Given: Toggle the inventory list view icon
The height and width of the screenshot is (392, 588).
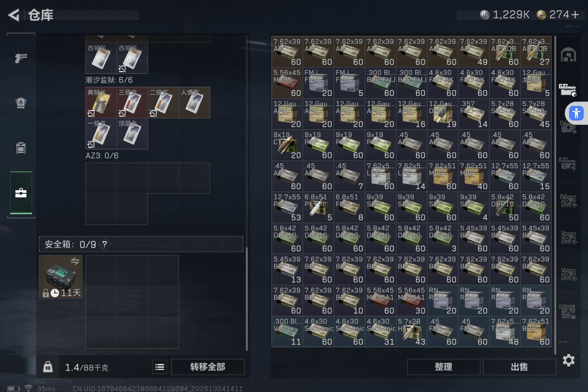Looking at the screenshot, I should (x=159, y=367).
